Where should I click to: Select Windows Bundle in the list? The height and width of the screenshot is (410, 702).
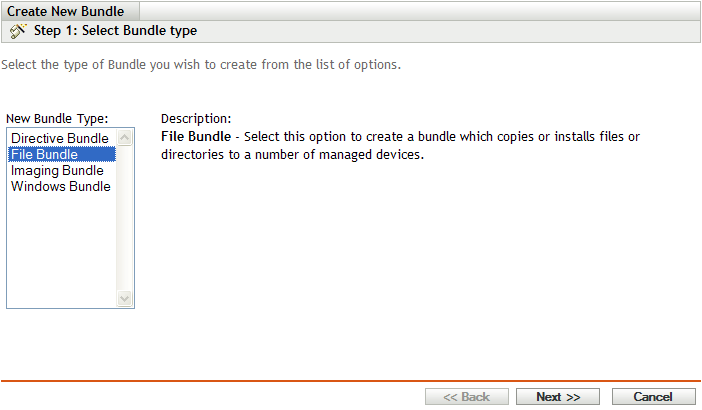click(60, 186)
